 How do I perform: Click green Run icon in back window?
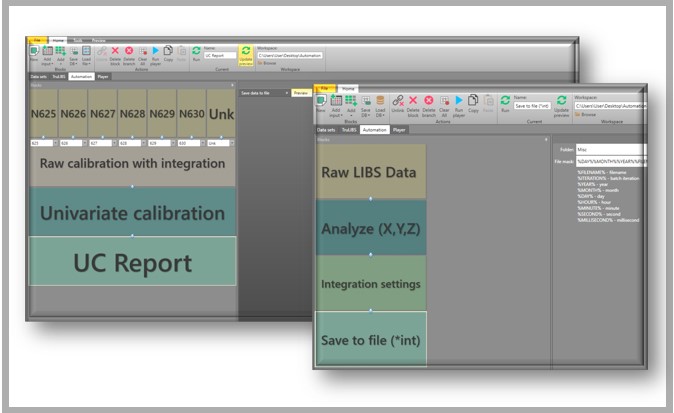(x=196, y=51)
